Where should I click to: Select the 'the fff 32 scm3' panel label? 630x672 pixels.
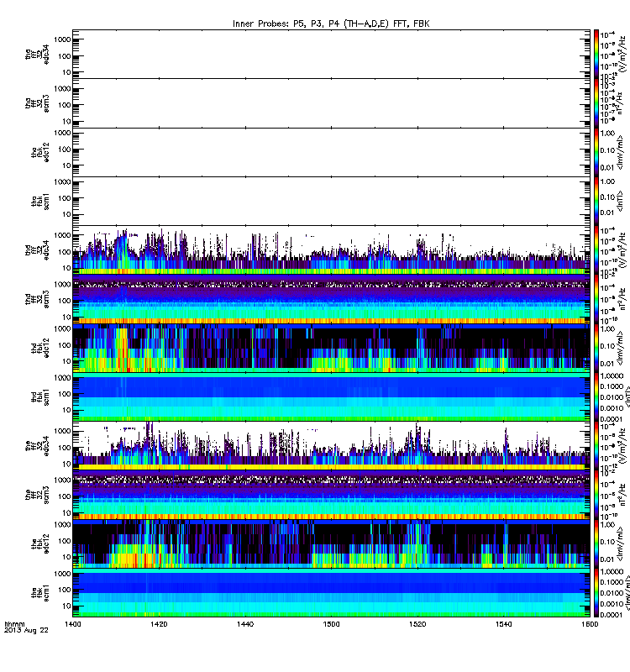(37, 495)
